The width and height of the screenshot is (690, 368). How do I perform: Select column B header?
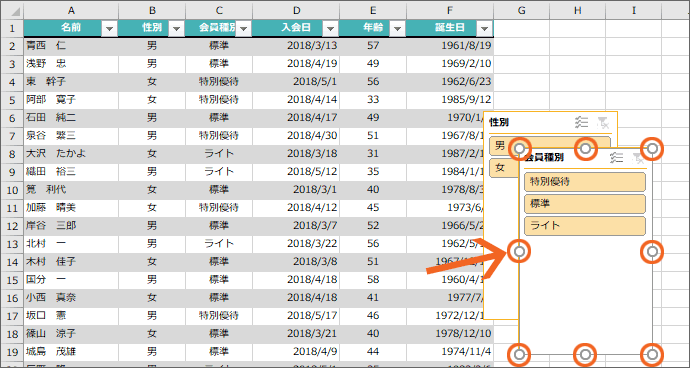[x=152, y=11]
